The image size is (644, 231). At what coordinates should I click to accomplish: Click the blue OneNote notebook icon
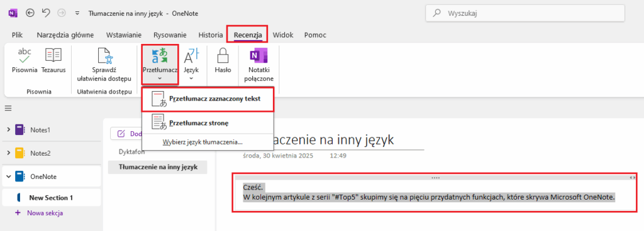20,176
